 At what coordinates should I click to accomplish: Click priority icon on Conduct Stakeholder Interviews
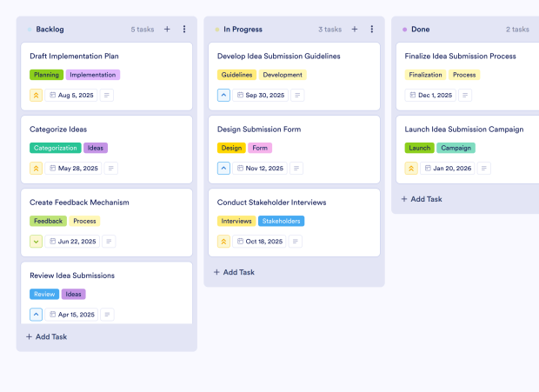coord(224,242)
